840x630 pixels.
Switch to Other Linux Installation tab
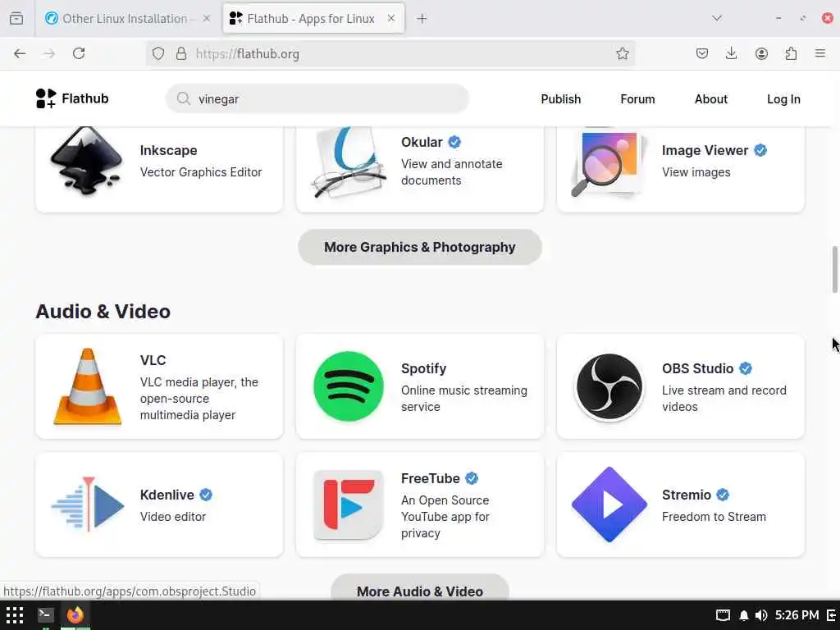pyautogui.click(x=126, y=19)
